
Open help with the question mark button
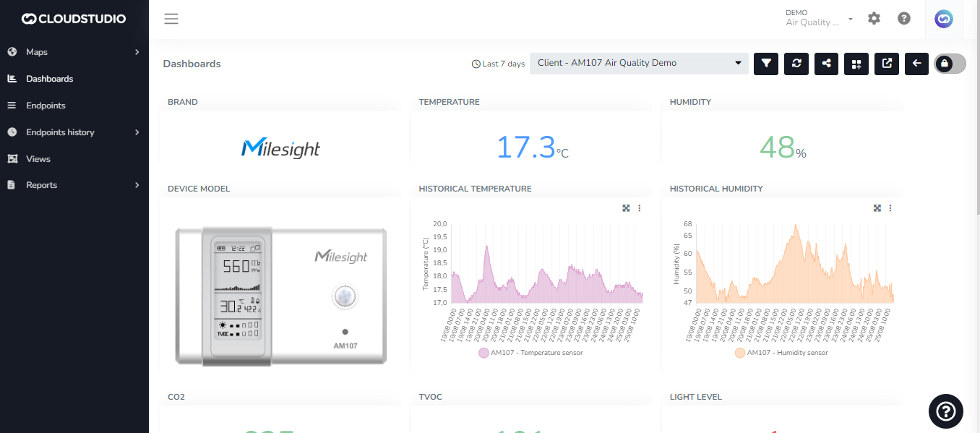pos(904,18)
